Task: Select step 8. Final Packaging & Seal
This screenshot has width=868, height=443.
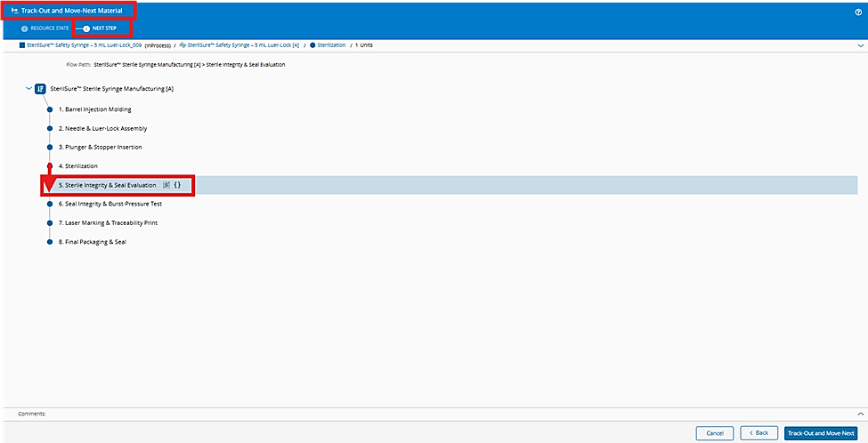Action: (x=93, y=242)
